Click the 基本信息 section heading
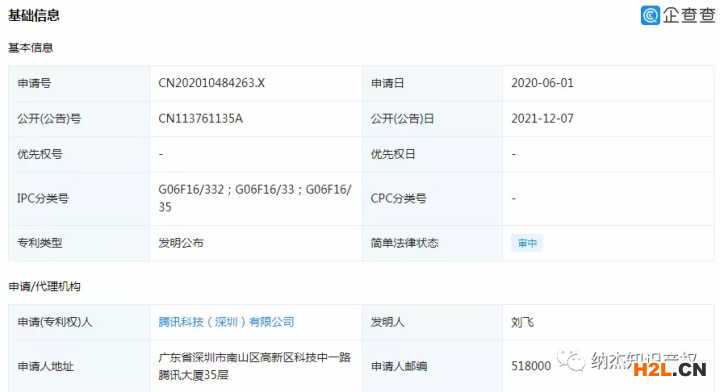The height and width of the screenshot is (392, 720). pos(31,47)
